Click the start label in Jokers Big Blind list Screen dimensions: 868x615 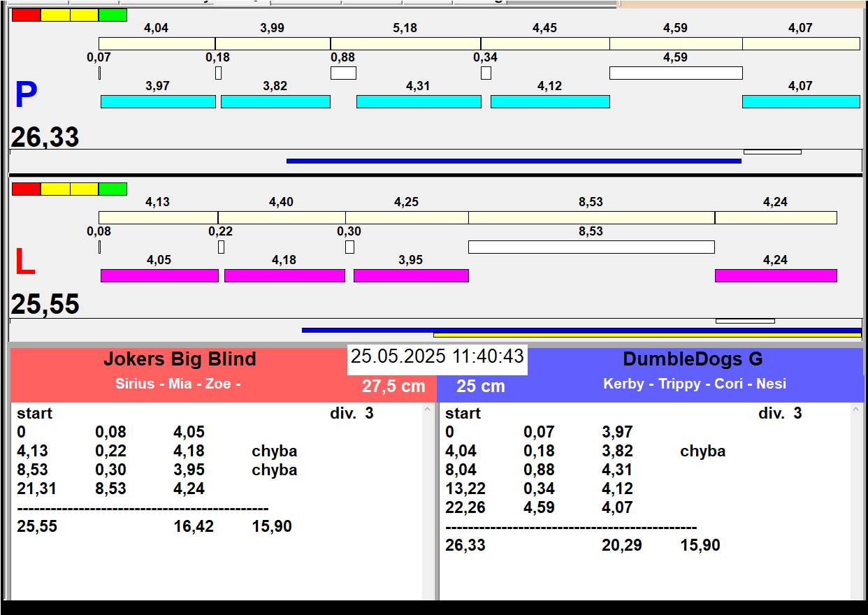[35, 414]
